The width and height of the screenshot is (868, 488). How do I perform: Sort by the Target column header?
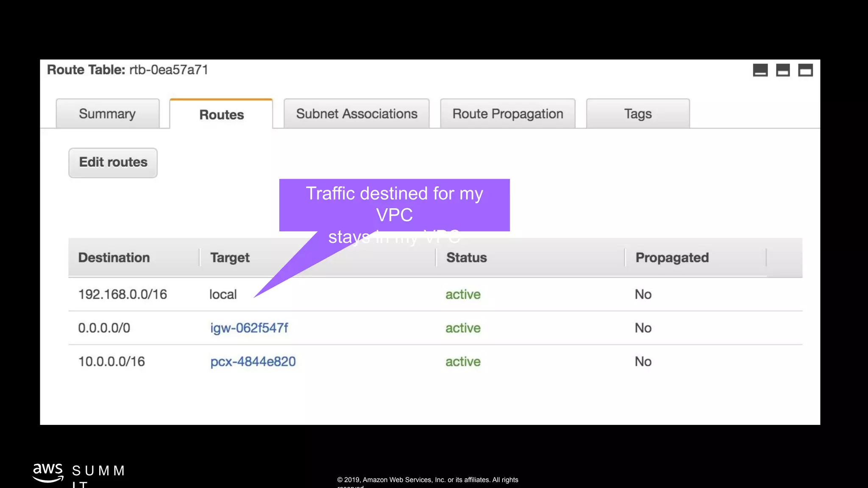[230, 258]
